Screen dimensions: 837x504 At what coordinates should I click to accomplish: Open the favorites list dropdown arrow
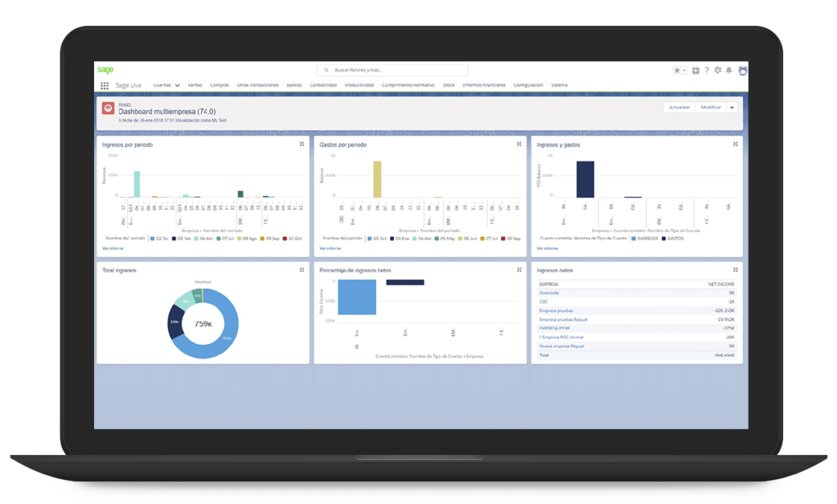click(x=685, y=71)
